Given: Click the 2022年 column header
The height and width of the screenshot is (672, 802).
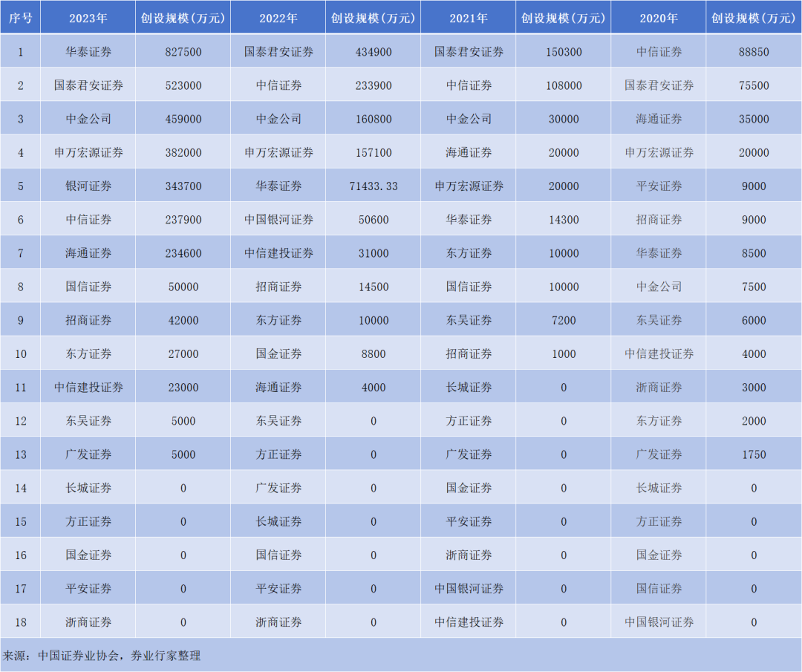Looking at the screenshot, I should point(278,19).
